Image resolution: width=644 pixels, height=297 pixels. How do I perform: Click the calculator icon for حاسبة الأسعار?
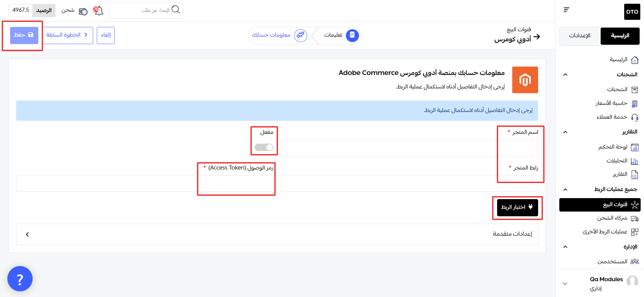tap(635, 104)
